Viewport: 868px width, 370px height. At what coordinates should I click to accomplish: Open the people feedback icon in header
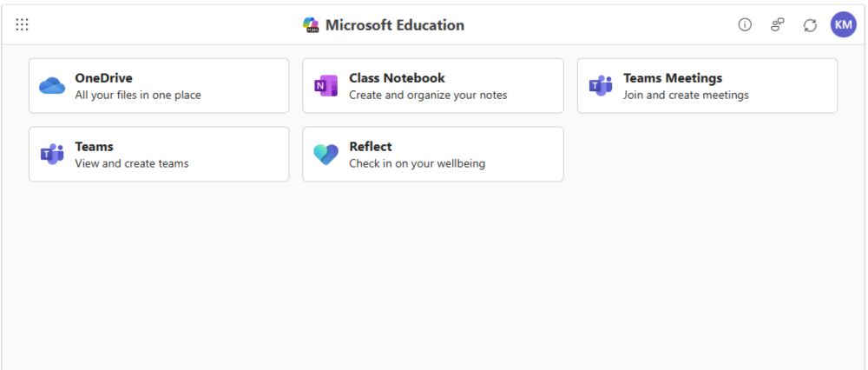coord(777,25)
